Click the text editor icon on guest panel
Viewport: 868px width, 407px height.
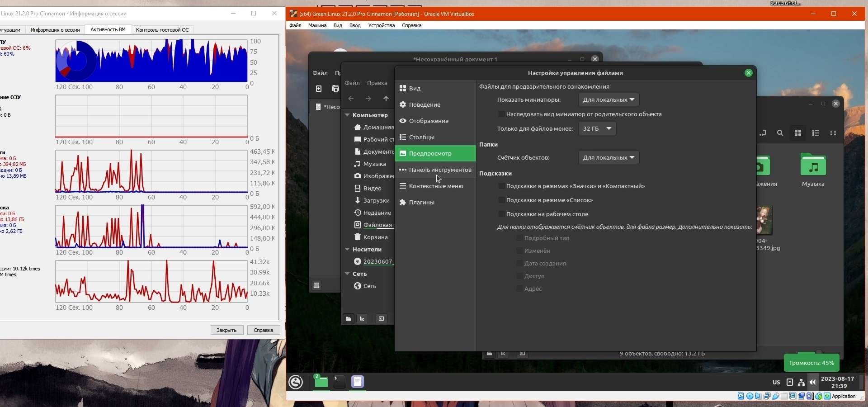click(358, 382)
